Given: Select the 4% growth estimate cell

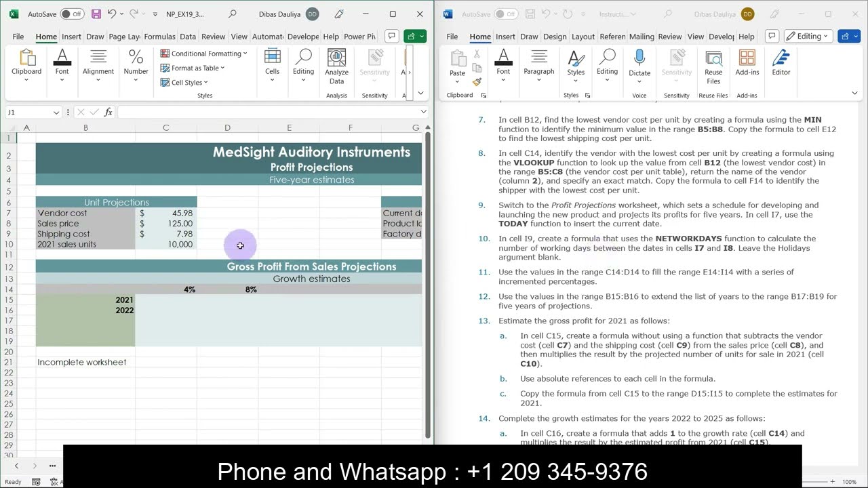Looking at the screenshot, I should (166, 289).
